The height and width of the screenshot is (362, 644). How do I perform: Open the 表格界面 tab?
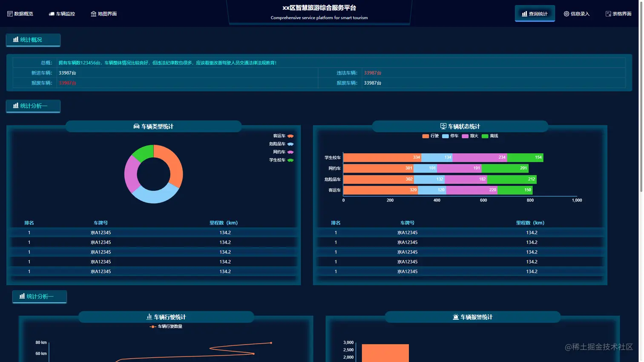[x=618, y=14]
